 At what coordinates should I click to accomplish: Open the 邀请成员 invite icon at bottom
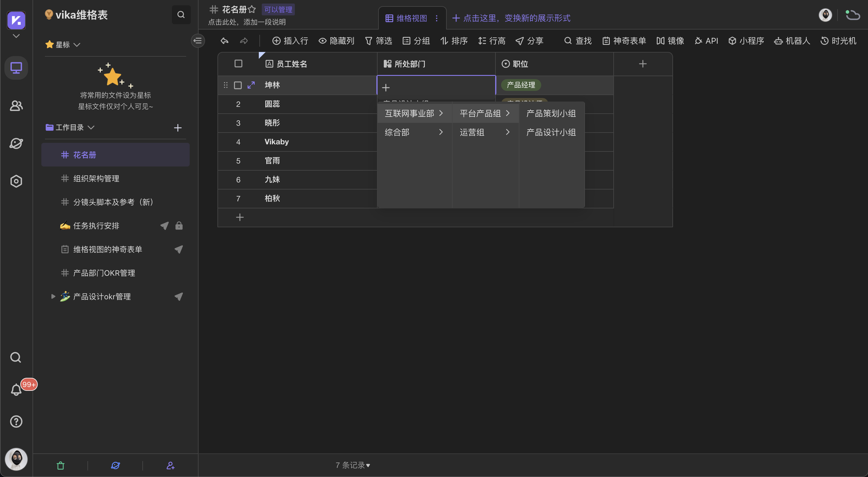tap(170, 465)
